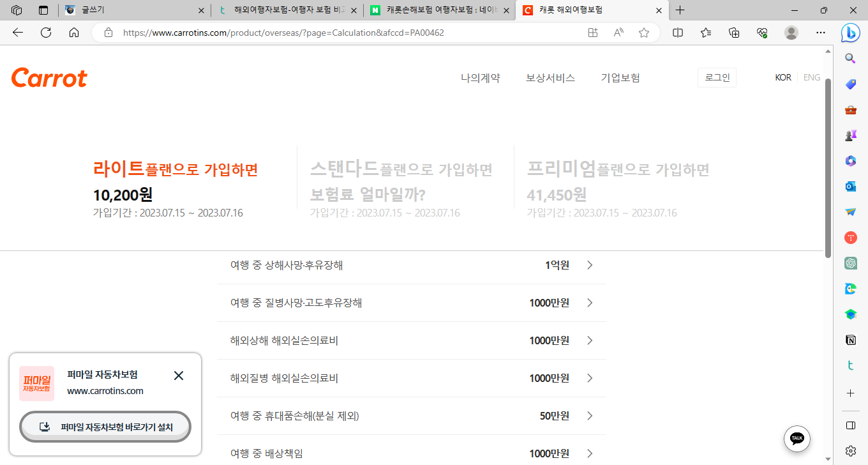868x465 pixels.
Task: Add this page to favorites
Action: 644,32
